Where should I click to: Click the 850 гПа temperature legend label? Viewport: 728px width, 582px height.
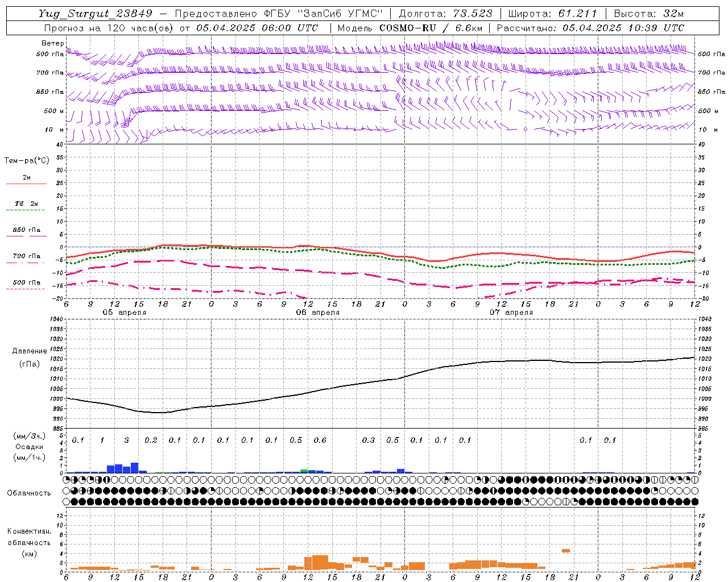(x=26, y=230)
